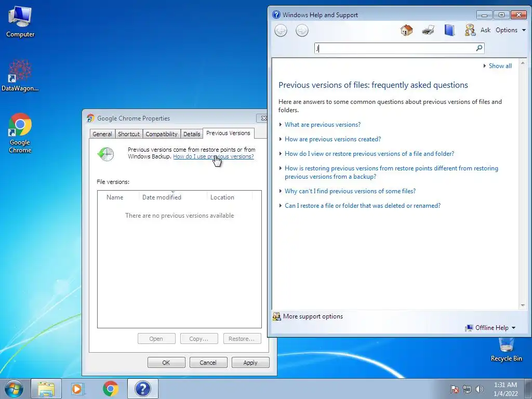
Task: Click the search magnifier in Help
Action: 479,48
